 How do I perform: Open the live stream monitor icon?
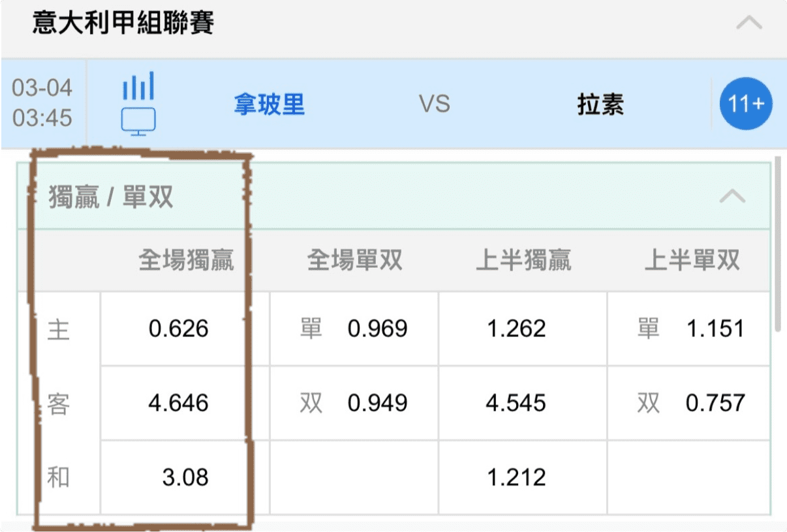pyautogui.click(x=138, y=121)
